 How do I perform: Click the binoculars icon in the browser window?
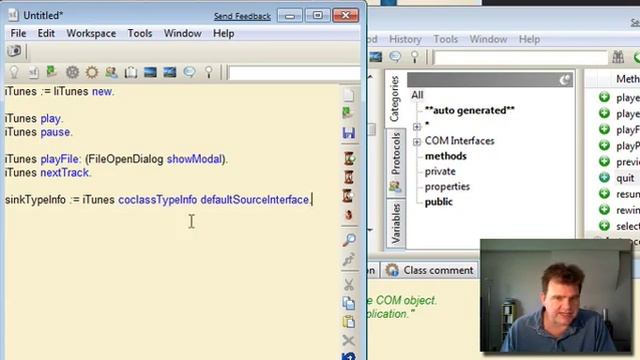pyautogui.click(x=618, y=57)
